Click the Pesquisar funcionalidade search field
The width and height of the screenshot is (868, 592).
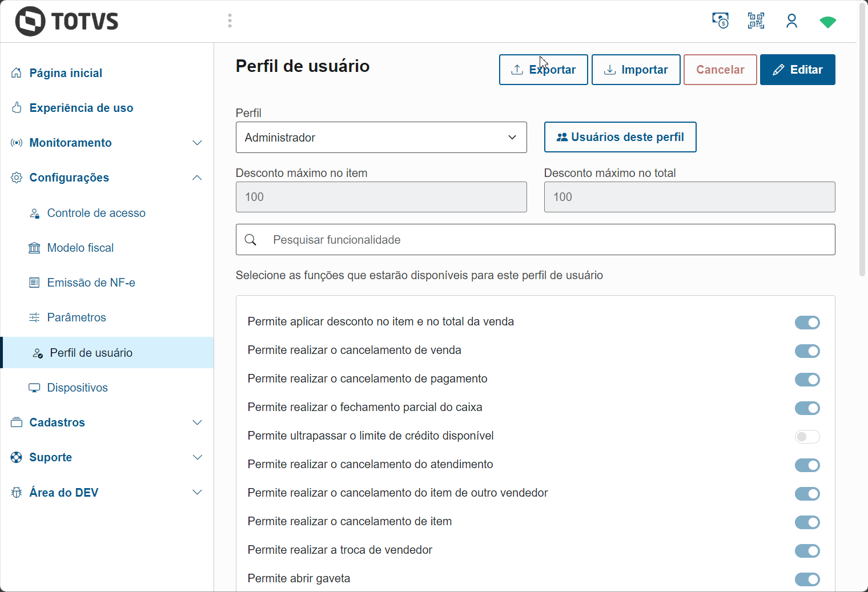(x=548, y=240)
